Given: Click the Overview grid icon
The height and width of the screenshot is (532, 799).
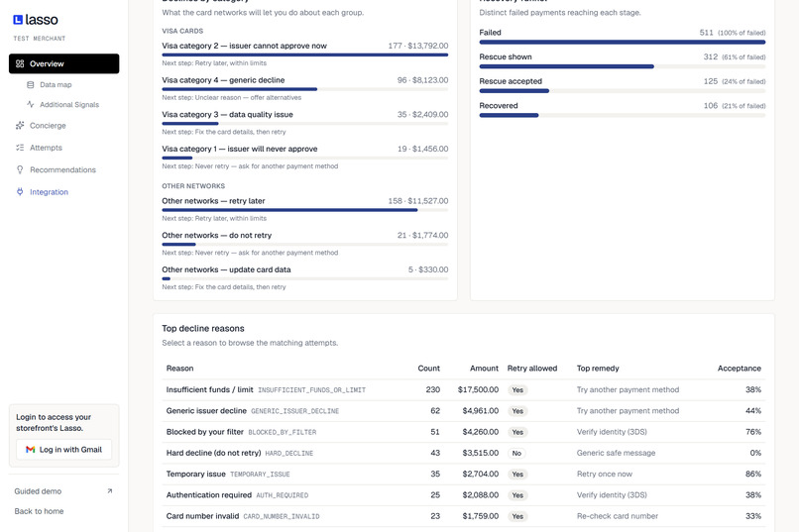Looking at the screenshot, I should point(20,63).
